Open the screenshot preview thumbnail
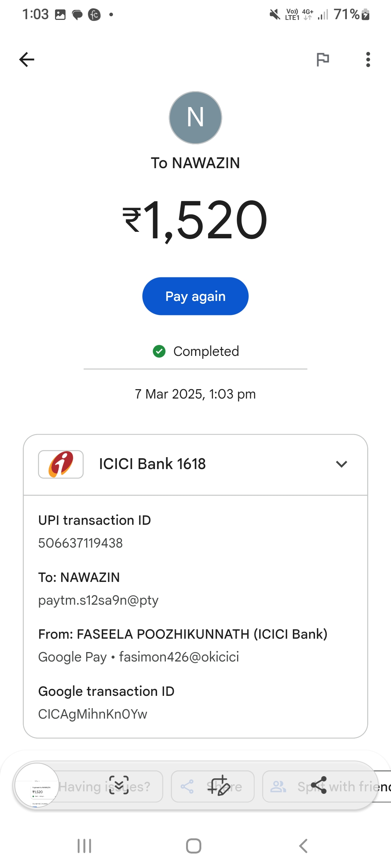 (x=37, y=786)
